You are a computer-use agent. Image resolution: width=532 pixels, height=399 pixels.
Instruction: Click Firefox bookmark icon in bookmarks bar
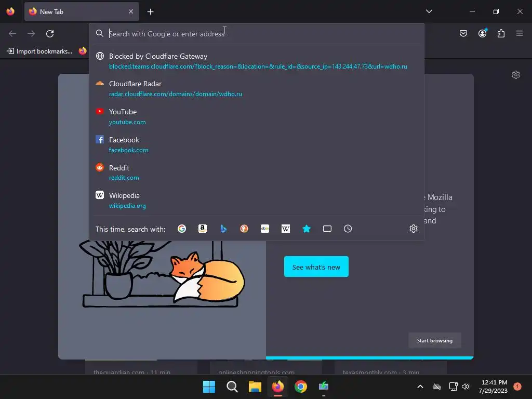tap(83, 51)
